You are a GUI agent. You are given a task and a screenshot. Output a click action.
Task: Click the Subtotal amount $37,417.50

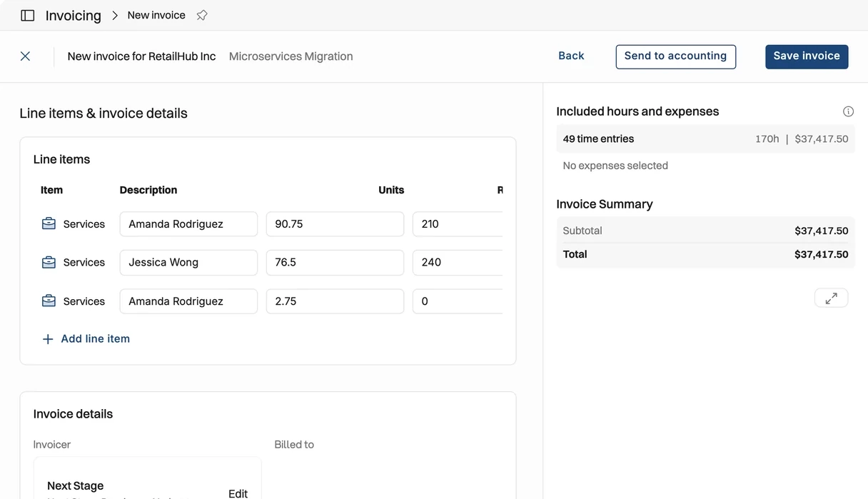(821, 231)
